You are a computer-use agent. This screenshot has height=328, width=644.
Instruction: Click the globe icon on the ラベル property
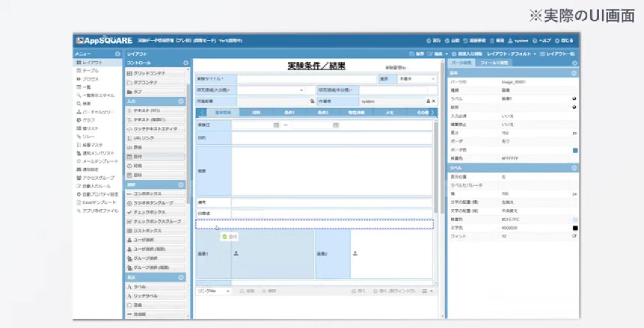pos(575,99)
